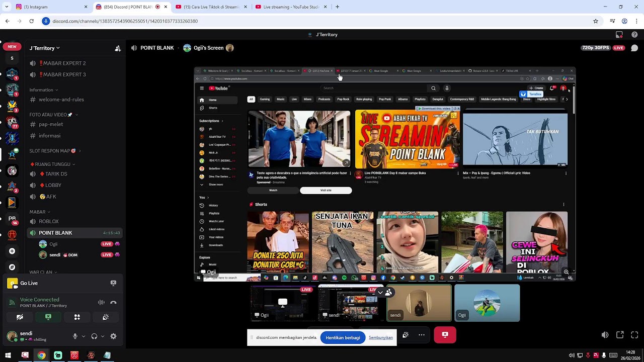This screenshot has height=362, width=644.
Task: Click the invite members icon beside J'Territory
Action: [118, 48]
